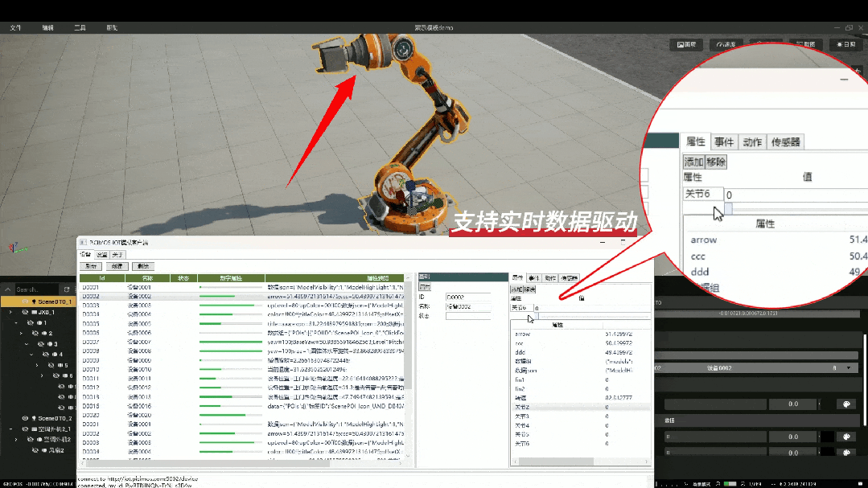The height and width of the screenshot is (488, 868).
Task: Expand tree node 2
Action: pyautogui.click(x=21, y=333)
